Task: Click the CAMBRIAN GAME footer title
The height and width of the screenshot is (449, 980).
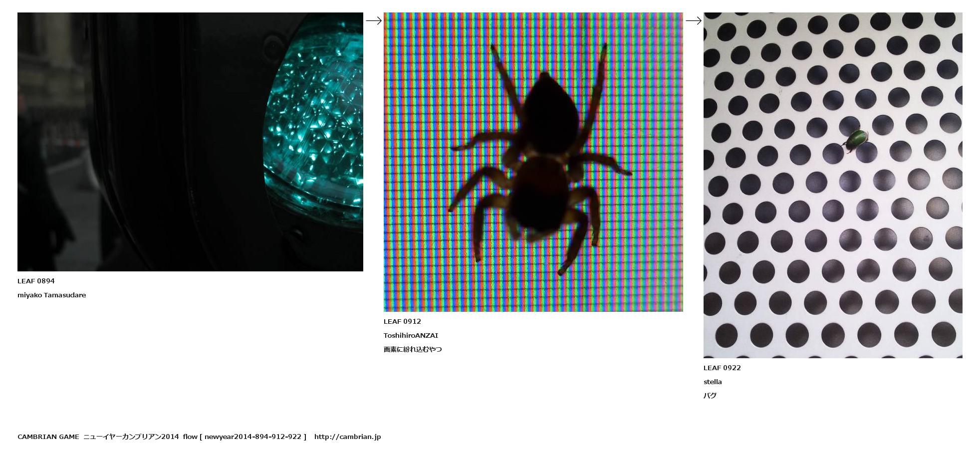Action: coord(48,437)
